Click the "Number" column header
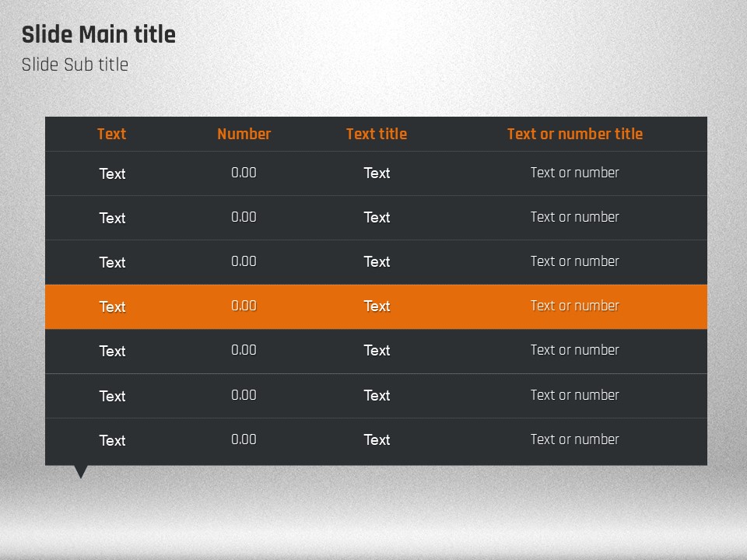 tap(244, 134)
